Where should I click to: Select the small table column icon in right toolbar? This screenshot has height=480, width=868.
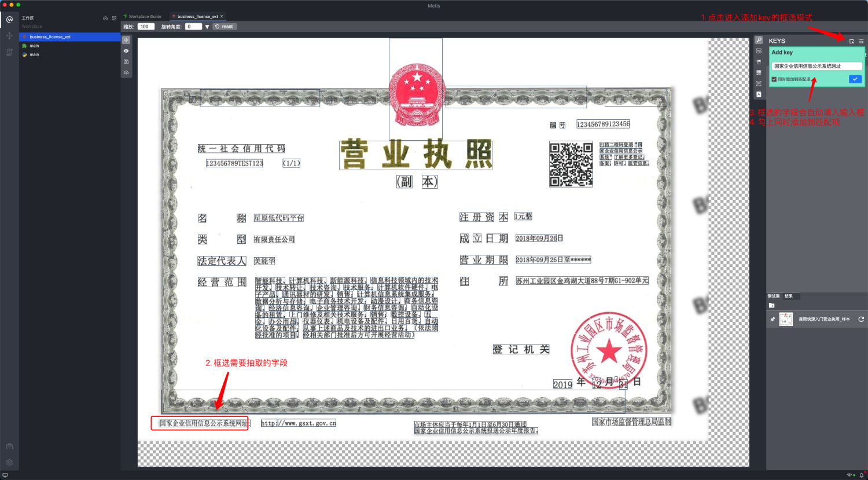point(759,62)
